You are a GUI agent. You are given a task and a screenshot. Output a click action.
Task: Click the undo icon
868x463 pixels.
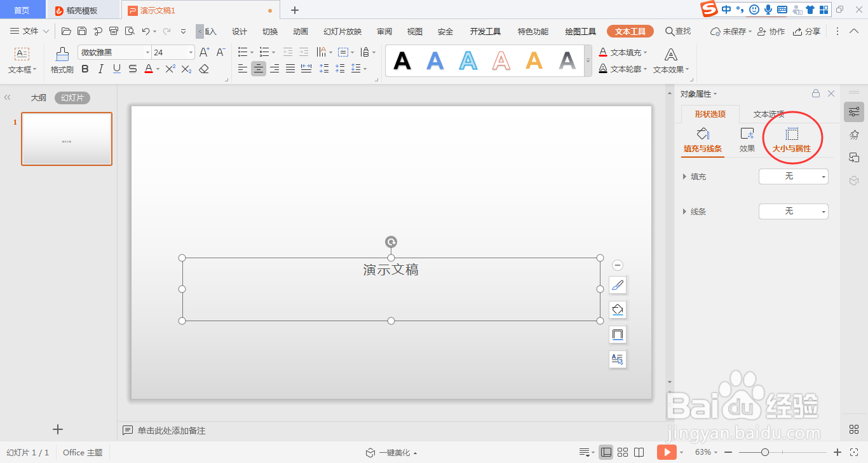(x=146, y=31)
